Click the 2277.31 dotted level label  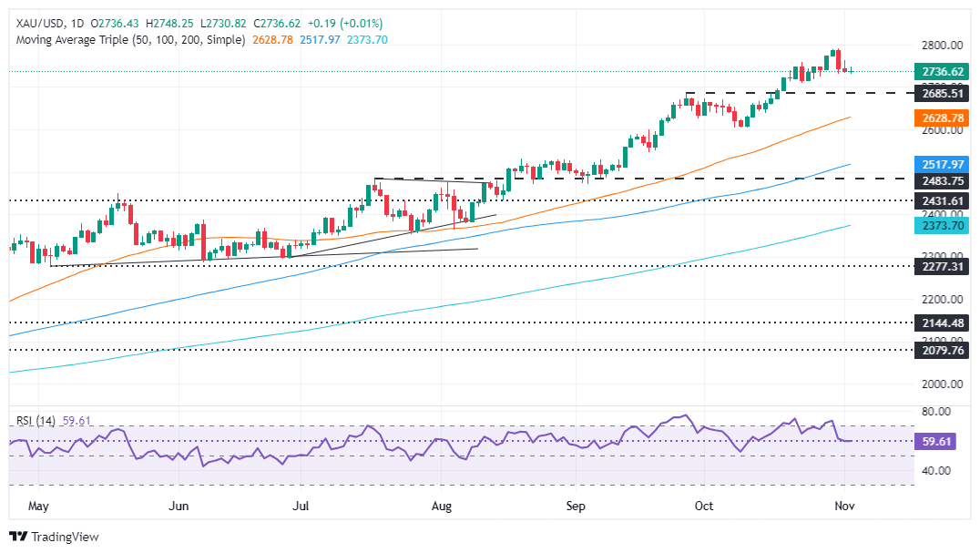[x=942, y=266]
